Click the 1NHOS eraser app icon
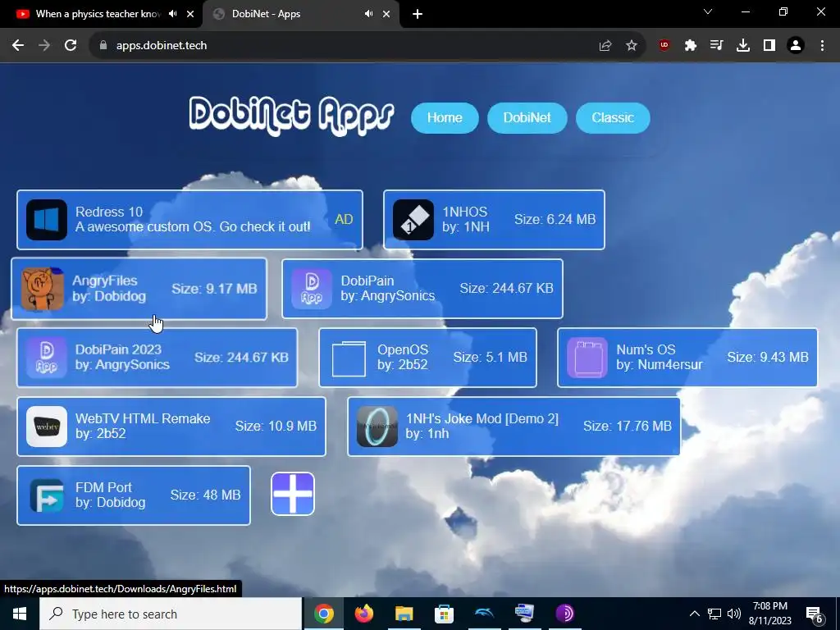840x630 pixels. click(413, 220)
